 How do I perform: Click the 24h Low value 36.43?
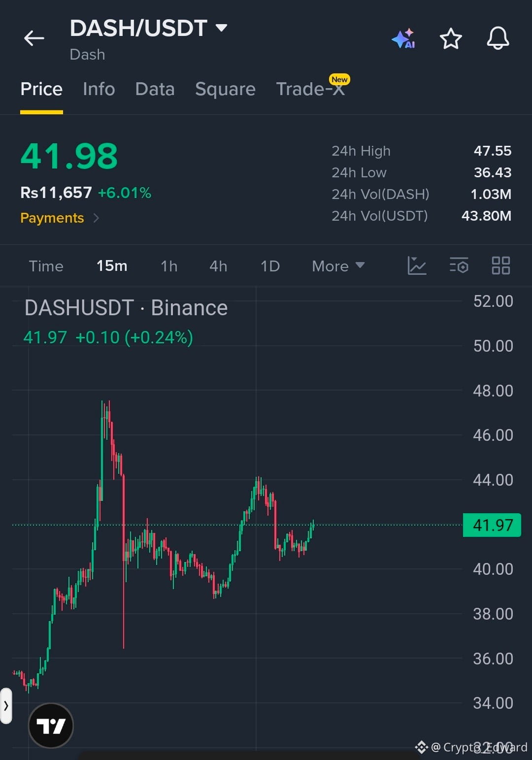493,172
